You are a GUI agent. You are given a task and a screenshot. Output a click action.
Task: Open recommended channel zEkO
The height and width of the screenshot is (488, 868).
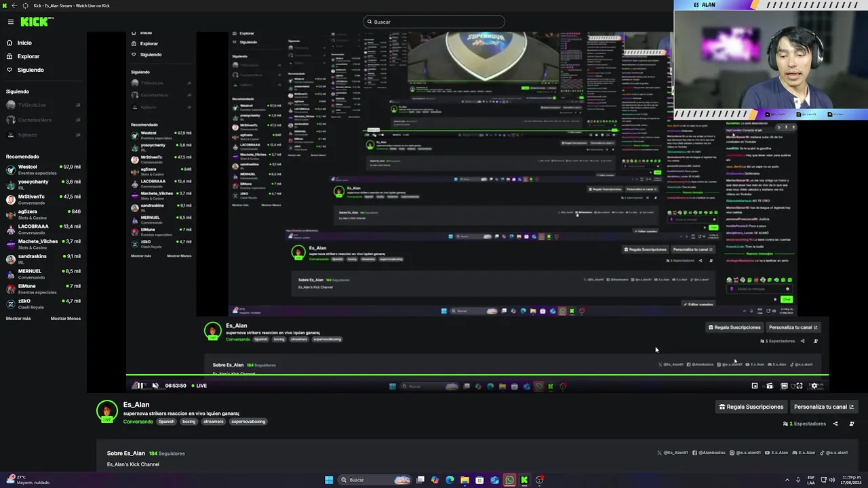pyautogui.click(x=43, y=304)
